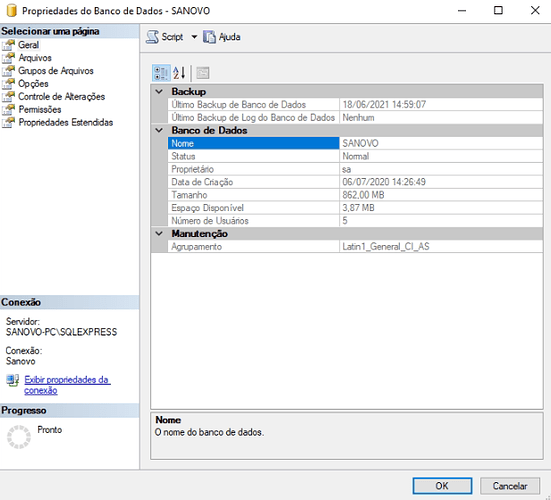Collapse the Manutenção section

[x=159, y=234]
